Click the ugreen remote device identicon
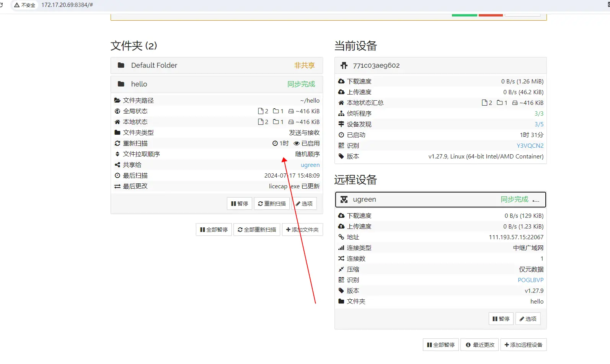Screen dimensions: 610x364 coord(344,200)
